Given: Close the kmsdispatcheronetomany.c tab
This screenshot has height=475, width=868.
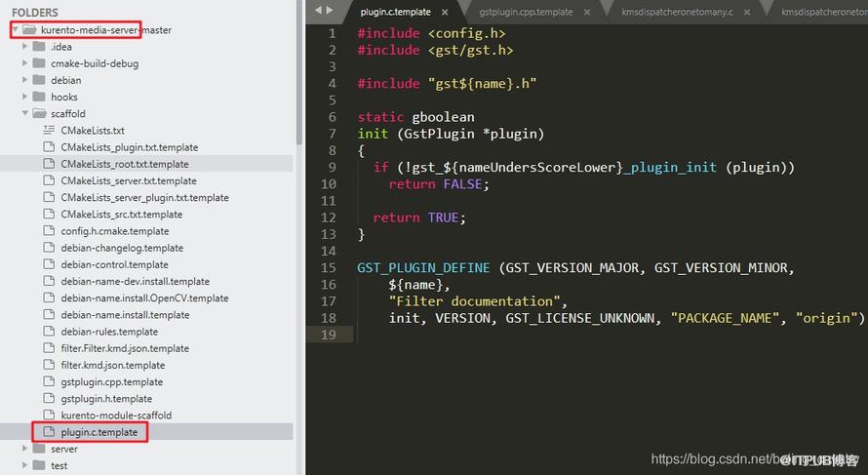Looking at the screenshot, I should point(747,12).
